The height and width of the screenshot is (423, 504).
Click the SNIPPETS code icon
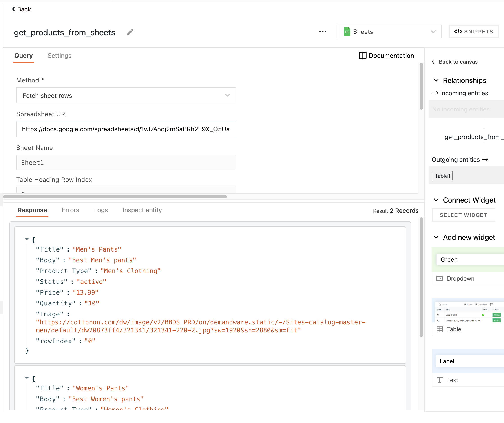pyautogui.click(x=459, y=31)
